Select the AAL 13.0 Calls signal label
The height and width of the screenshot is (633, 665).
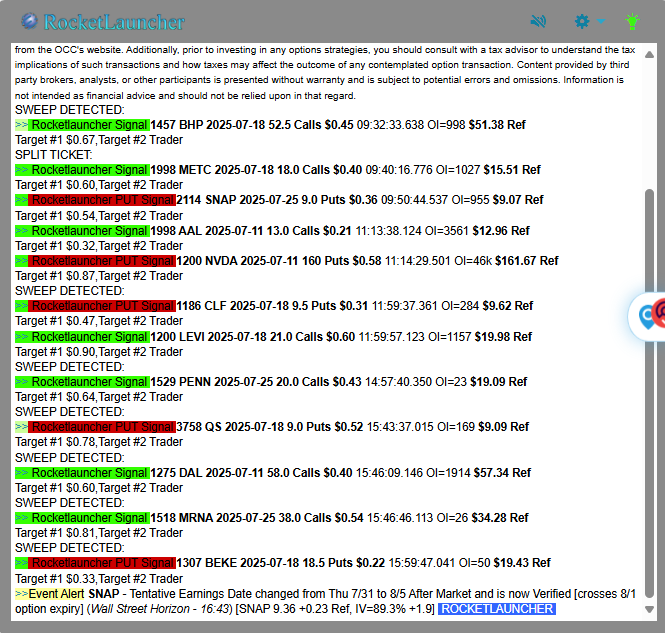[89, 231]
